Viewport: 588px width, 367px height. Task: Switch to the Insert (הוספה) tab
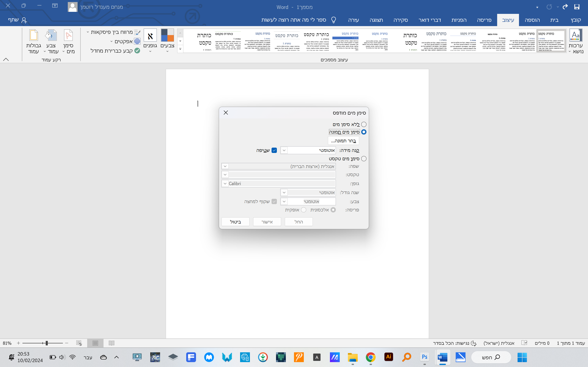532,20
